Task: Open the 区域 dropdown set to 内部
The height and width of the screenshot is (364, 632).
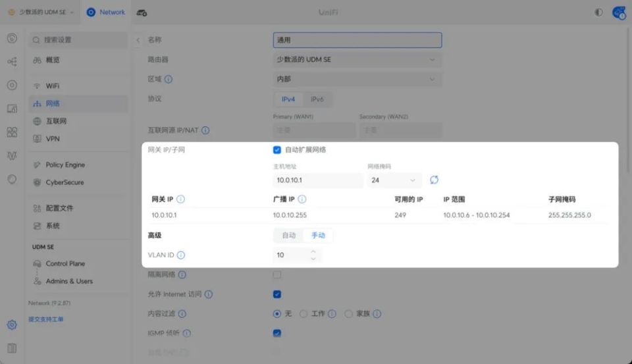Action: (x=357, y=79)
